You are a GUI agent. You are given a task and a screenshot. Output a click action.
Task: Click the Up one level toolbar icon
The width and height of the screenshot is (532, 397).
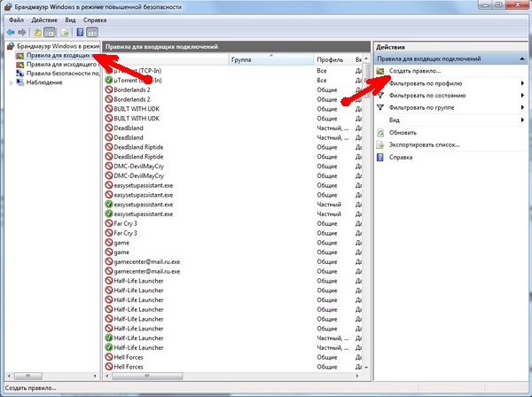[x=37, y=33]
